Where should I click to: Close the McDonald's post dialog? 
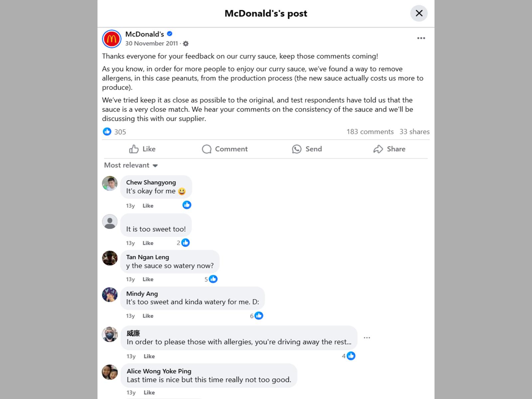[x=419, y=13]
